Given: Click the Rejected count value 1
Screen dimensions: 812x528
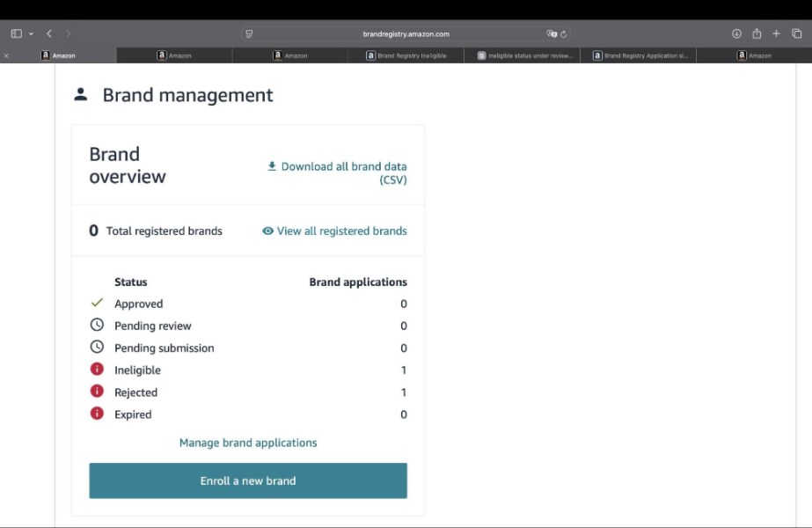Looking at the screenshot, I should 404,392.
